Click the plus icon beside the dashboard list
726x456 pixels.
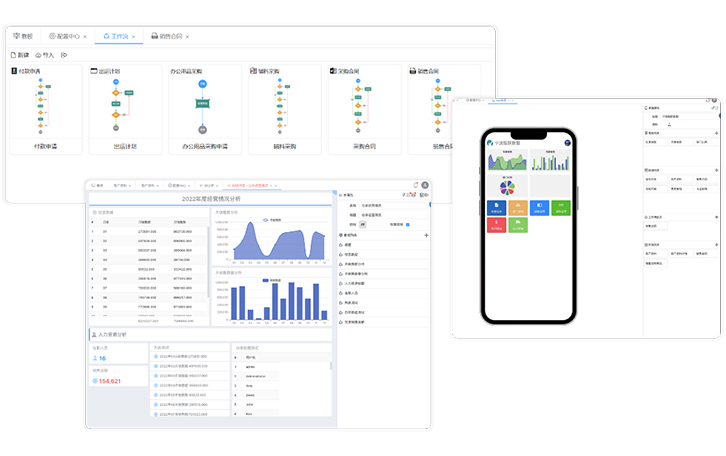tap(426, 235)
